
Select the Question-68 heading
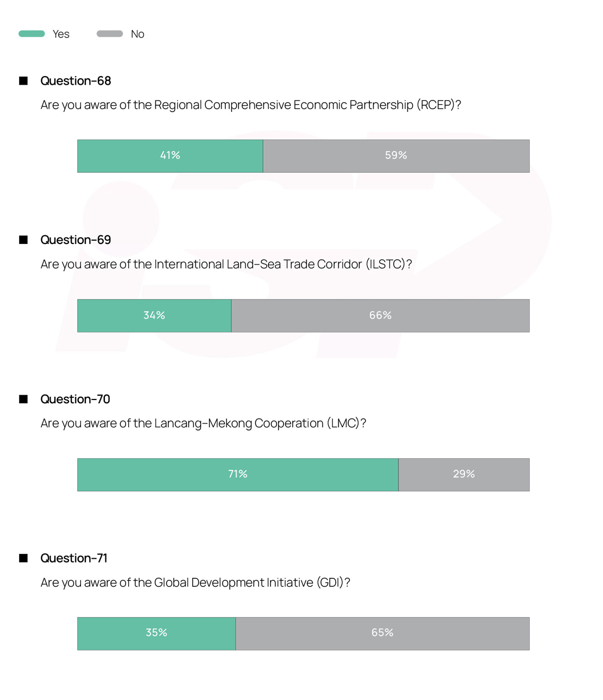(x=76, y=81)
